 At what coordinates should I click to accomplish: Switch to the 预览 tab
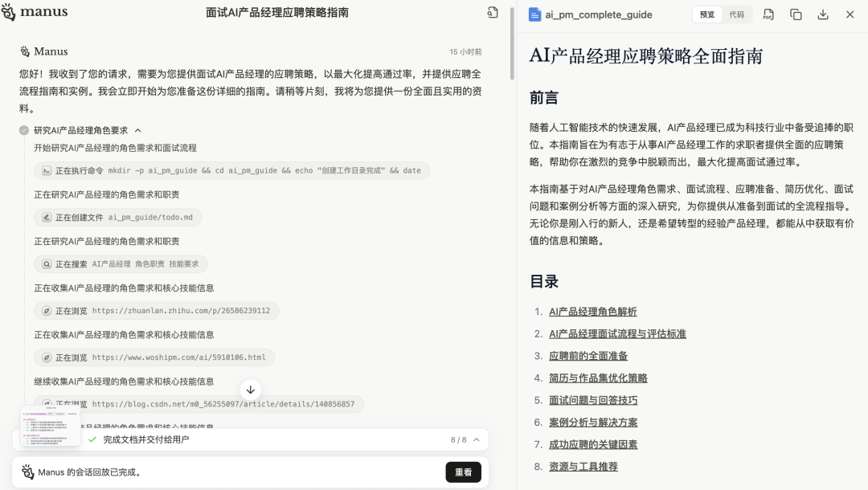click(706, 14)
